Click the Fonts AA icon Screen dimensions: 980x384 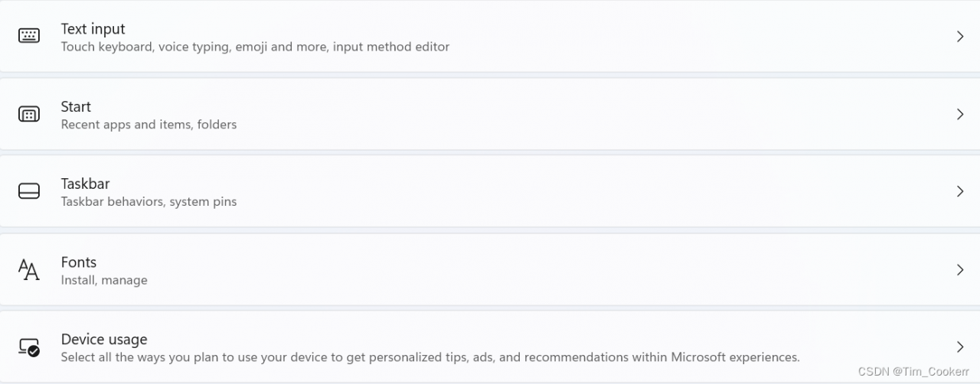pos(29,269)
